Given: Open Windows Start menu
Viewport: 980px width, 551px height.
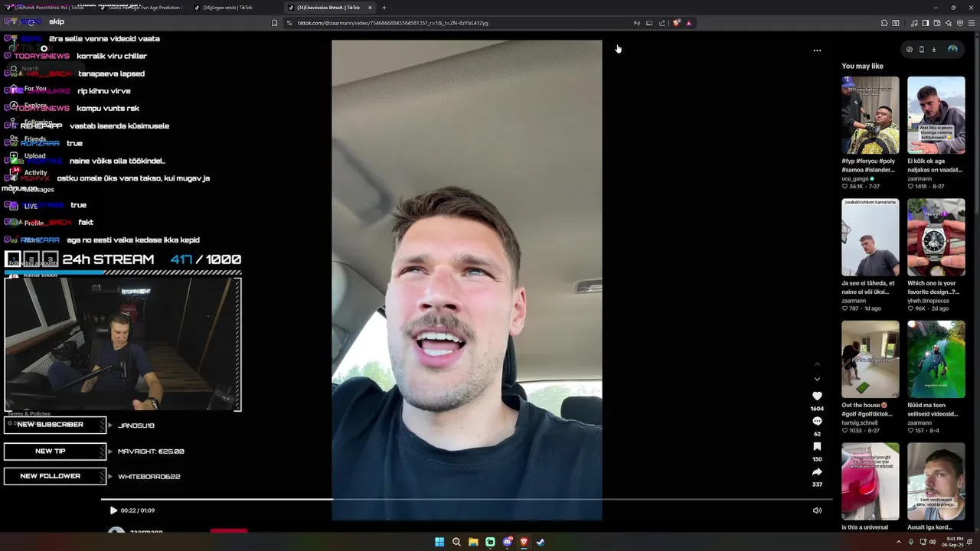Looking at the screenshot, I should 439,542.
